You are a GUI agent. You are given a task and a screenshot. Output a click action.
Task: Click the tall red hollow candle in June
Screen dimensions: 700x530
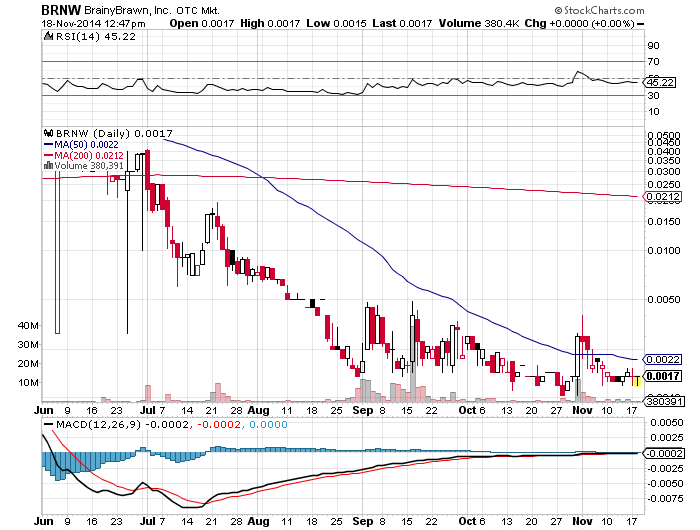[57, 253]
